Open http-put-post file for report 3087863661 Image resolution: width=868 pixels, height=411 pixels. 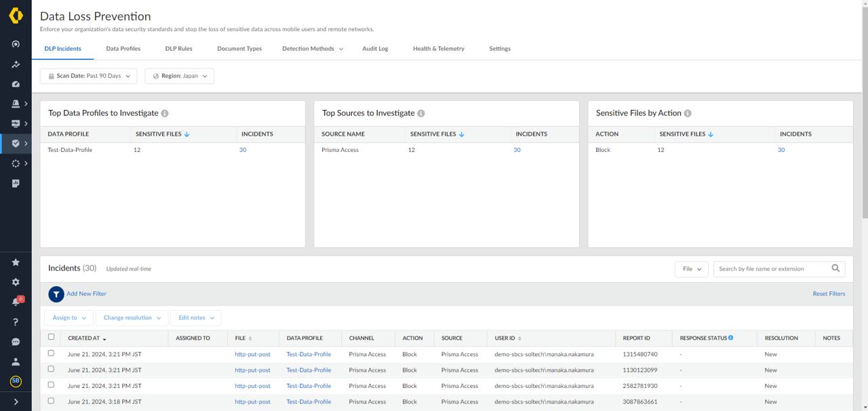[252, 402]
